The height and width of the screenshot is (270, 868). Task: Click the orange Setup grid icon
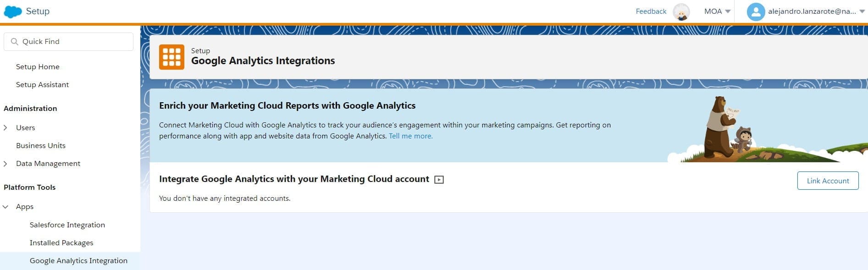point(171,57)
